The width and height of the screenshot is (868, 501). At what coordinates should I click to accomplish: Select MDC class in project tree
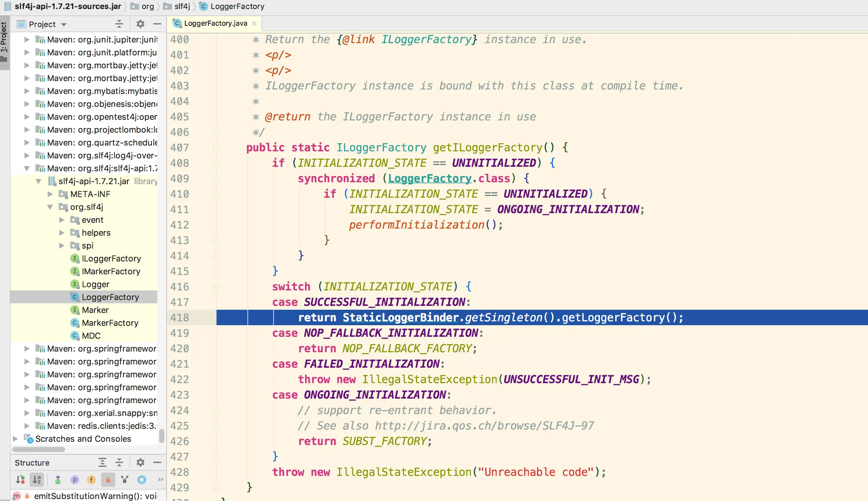coord(91,336)
